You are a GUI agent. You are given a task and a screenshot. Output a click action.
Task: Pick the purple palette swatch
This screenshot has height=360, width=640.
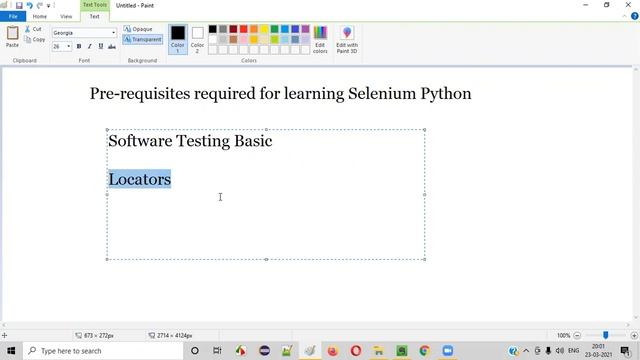coord(305,29)
